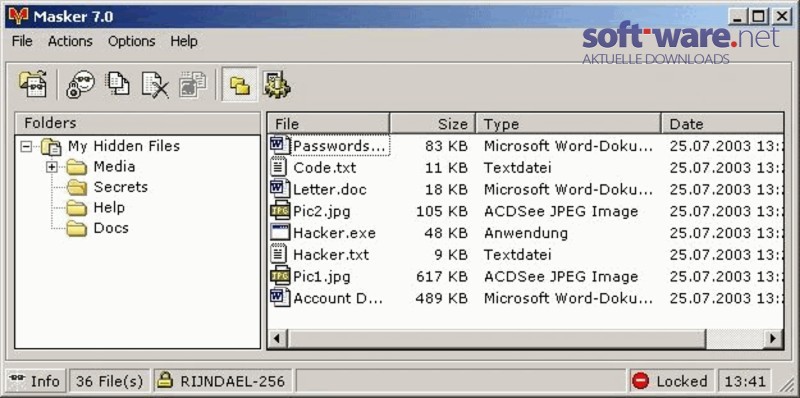Viewport: 800px width, 398px height.
Task: Select the Help folder in tree
Action: tap(109, 208)
